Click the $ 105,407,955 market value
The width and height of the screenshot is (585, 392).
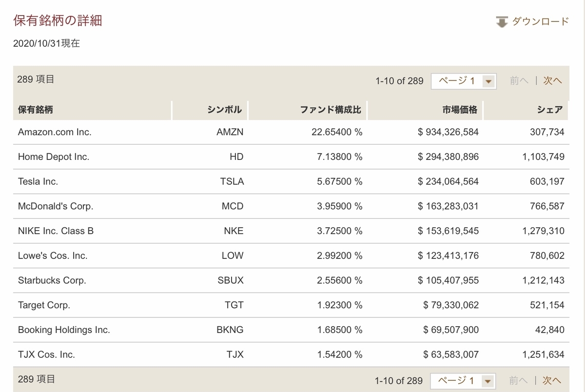(x=448, y=280)
